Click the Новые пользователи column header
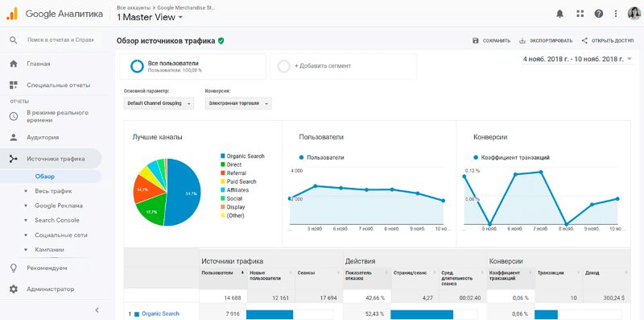 [265, 276]
